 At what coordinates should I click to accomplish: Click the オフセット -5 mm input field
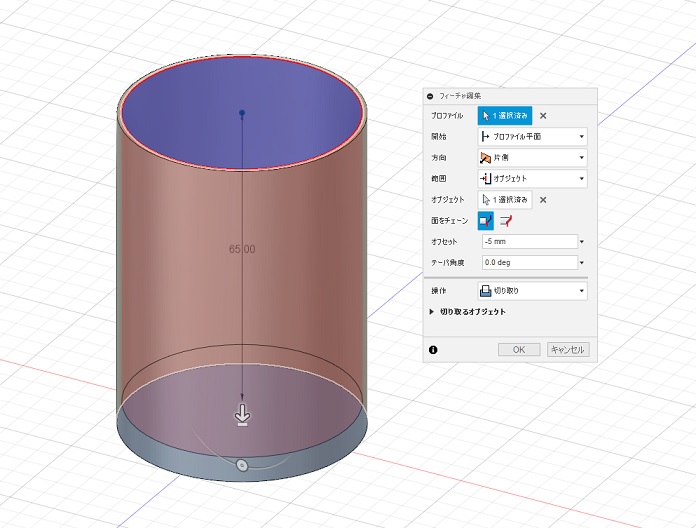pos(530,241)
